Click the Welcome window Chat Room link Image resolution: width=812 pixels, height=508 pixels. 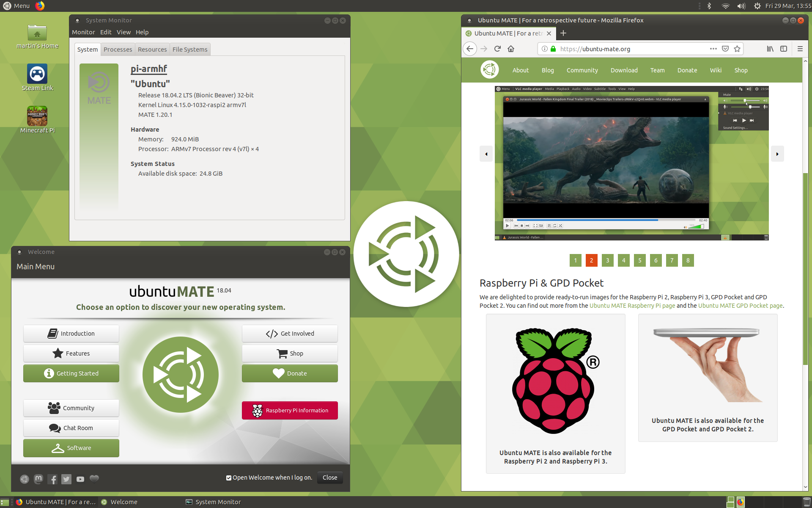click(x=71, y=428)
